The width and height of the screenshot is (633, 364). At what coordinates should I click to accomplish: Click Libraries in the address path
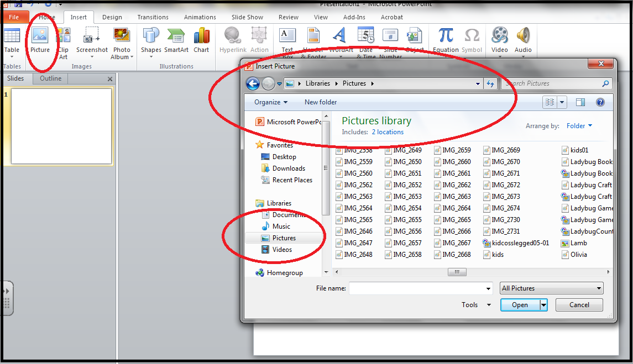[x=317, y=83]
